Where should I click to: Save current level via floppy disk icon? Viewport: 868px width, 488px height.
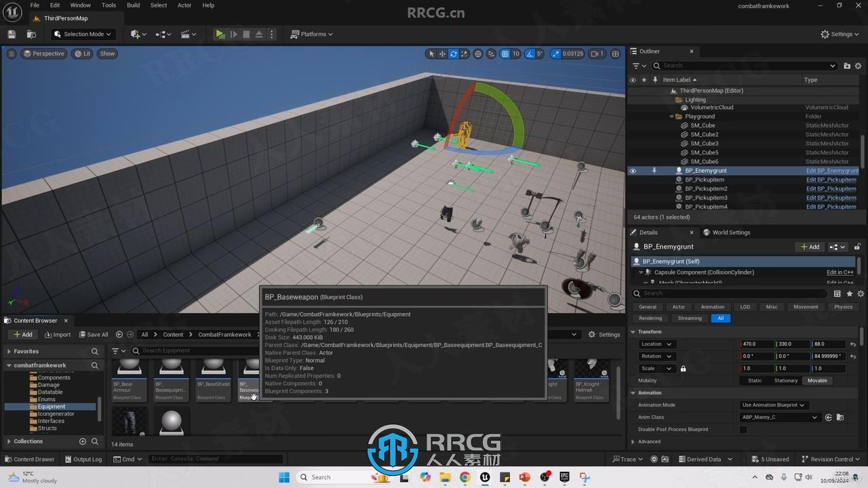click(12, 34)
